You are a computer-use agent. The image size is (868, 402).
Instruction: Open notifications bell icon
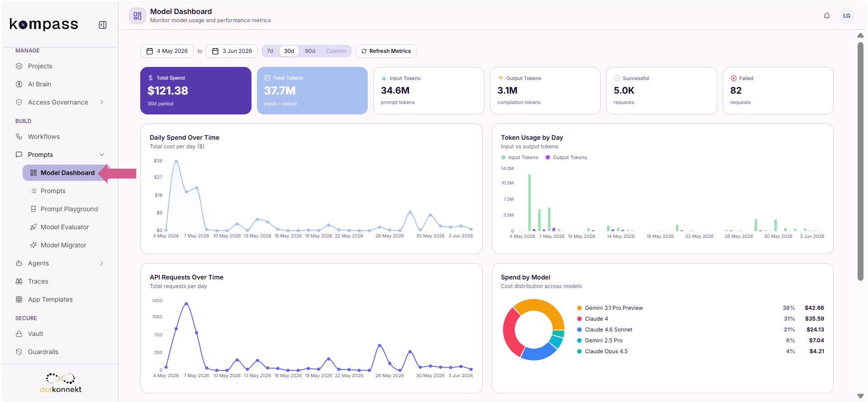827,16
